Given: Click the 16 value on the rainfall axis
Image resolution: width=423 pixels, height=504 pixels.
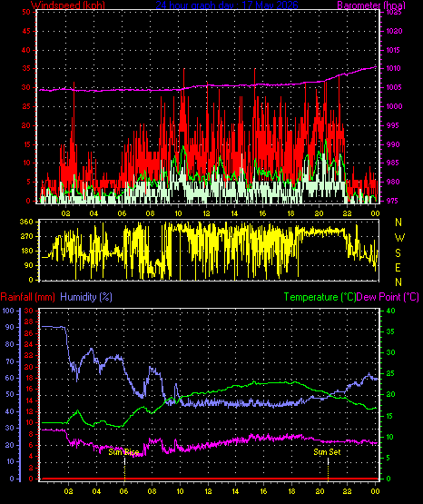Looking at the screenshot, I should 29,389.
